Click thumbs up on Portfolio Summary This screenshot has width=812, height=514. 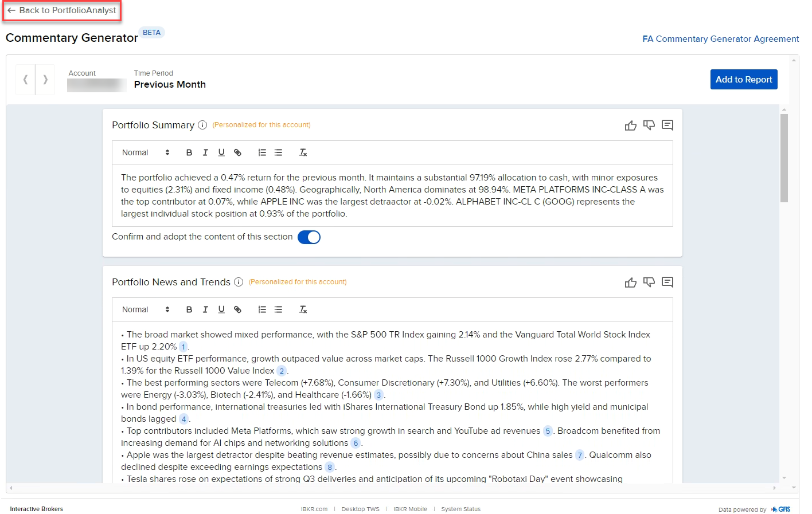click(630, 125)
